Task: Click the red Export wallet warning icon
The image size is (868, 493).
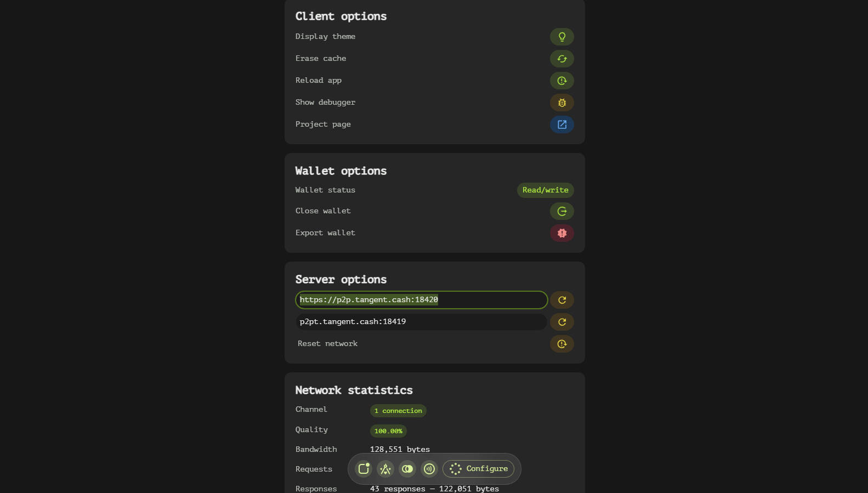Action: click(561, 233)
